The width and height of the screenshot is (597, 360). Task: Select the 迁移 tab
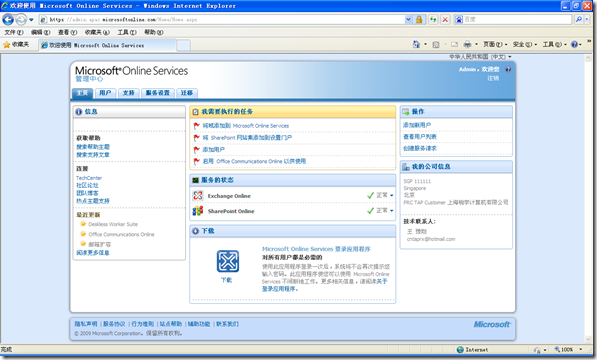(x=187, y=93)
